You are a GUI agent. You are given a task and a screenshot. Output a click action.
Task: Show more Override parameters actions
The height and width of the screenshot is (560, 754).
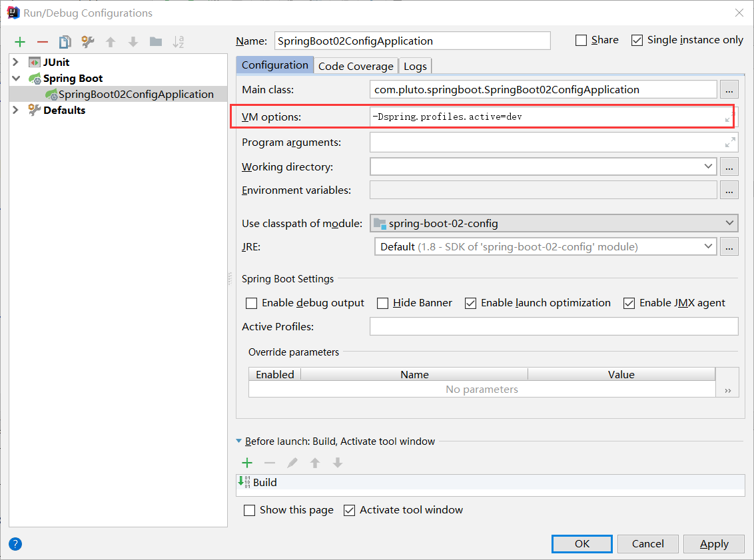[x=727, y=391]
